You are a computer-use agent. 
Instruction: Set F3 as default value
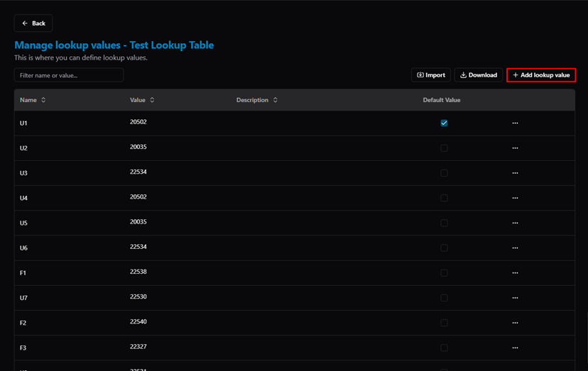(x=444, y=348)
